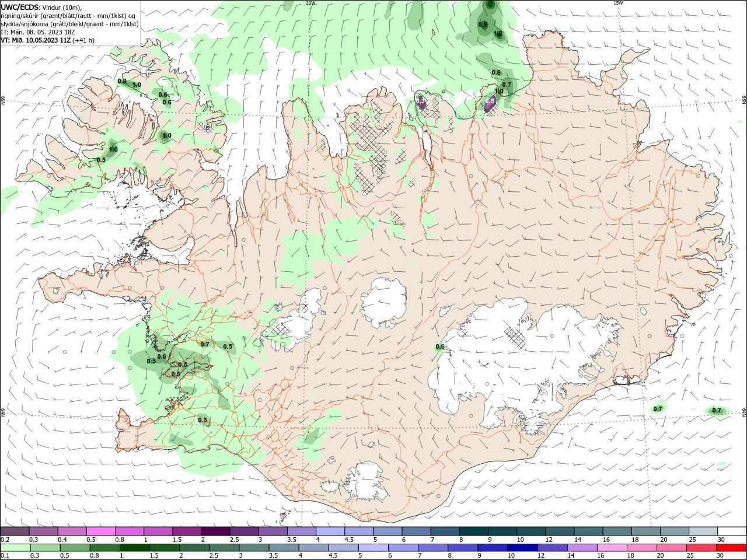The image size is (747, 560).
Task: Select the darkest green 1 swatch in lower legend row
Action: [134, 548]
